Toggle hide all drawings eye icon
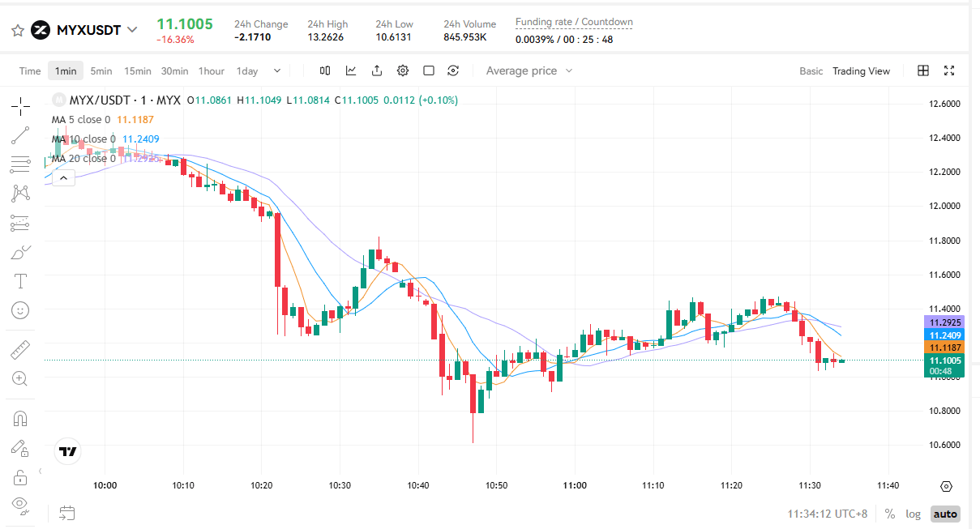 [20, 504]
